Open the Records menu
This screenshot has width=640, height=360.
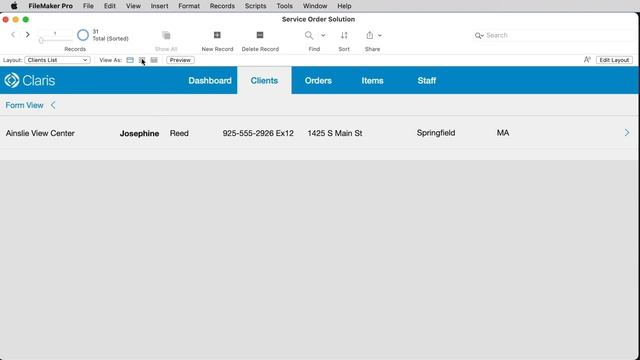222,6
